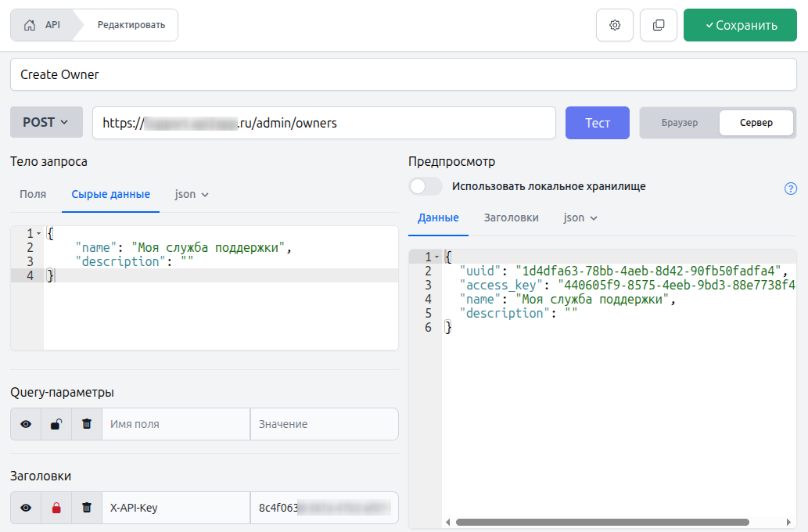Click the duplicate copy icon button
This screenshot has width=808, height=532.
point(658,25)
